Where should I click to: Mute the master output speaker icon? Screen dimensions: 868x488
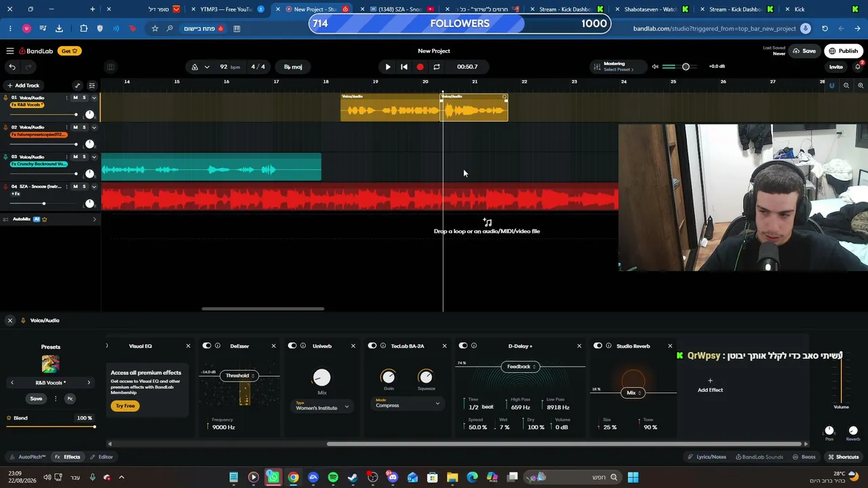click(655, 66)
